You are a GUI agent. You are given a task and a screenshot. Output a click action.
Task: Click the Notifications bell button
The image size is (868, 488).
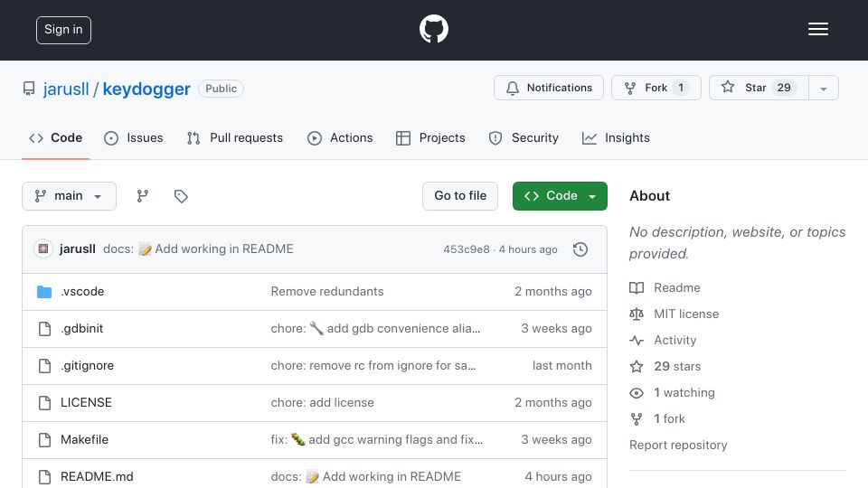(x=549, y=88)
